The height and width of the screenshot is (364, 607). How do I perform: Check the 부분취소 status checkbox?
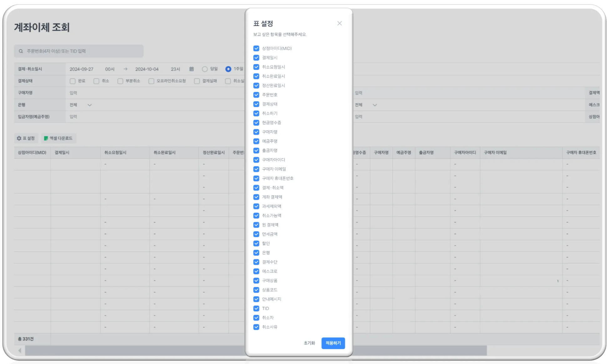point(120,81)
